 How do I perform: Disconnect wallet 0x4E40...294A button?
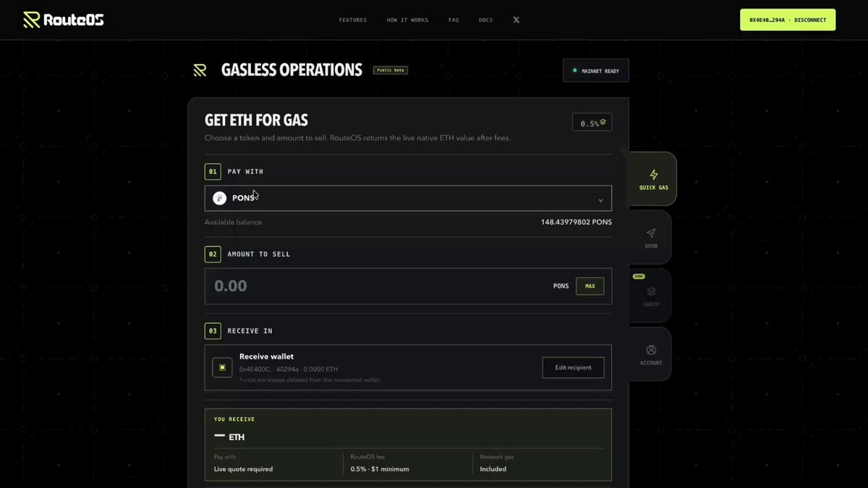(x=788, y=20)
